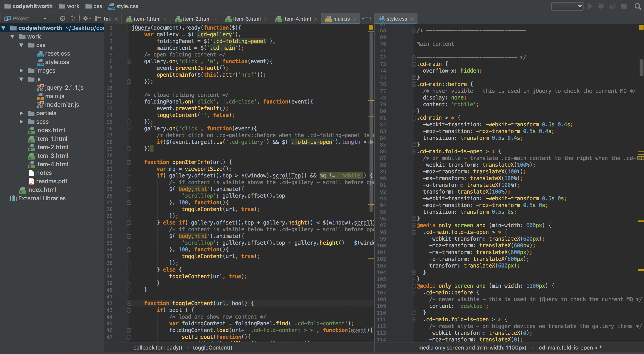Collapse the css folder
The image size is (644, 354).
(x=21, y=45)
